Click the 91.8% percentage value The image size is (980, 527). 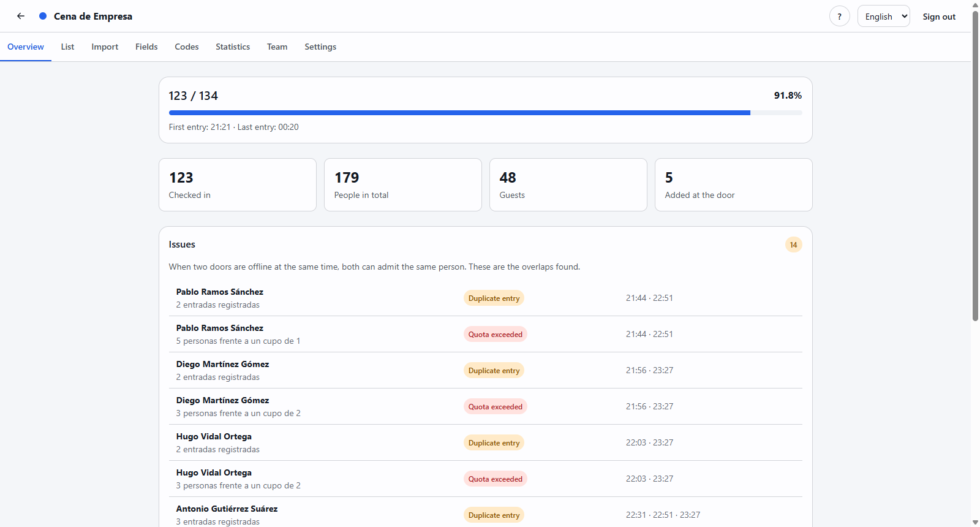pos(788,96)
